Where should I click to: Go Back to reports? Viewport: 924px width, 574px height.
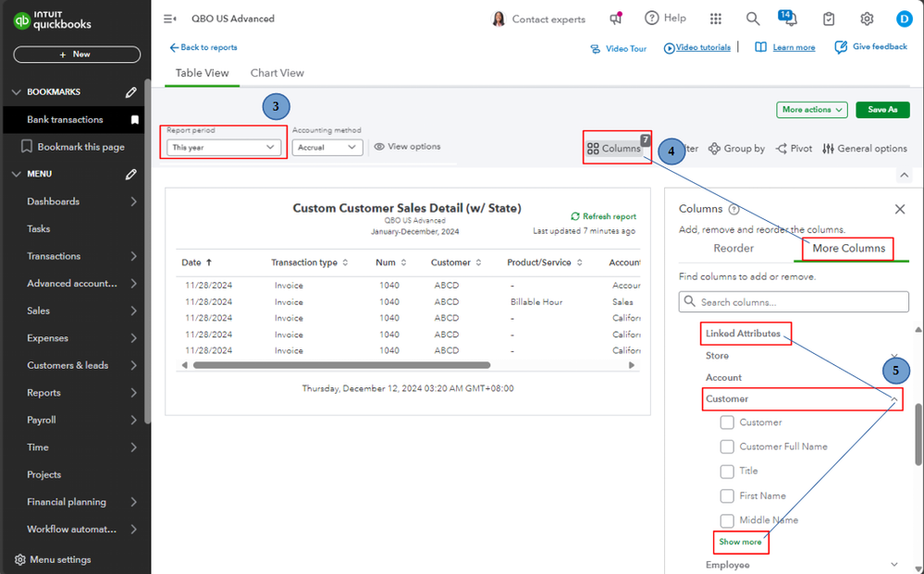click(x=203, y=48)
